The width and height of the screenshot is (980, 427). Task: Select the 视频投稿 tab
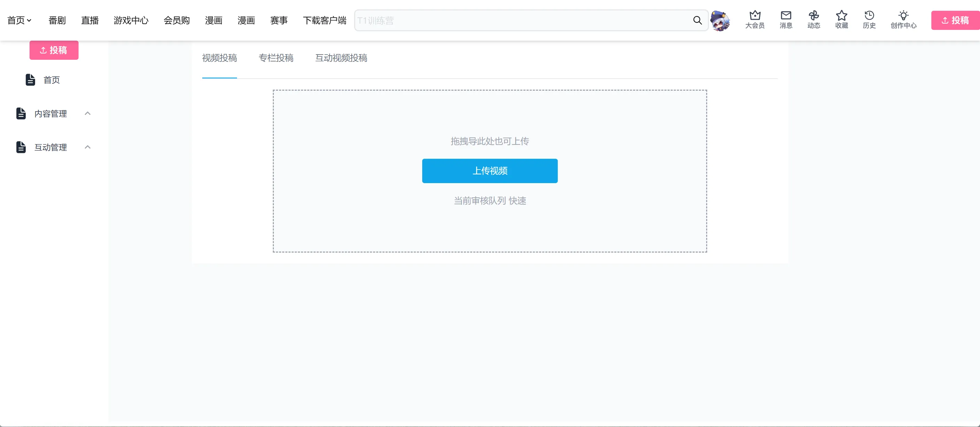click(220, 58)
